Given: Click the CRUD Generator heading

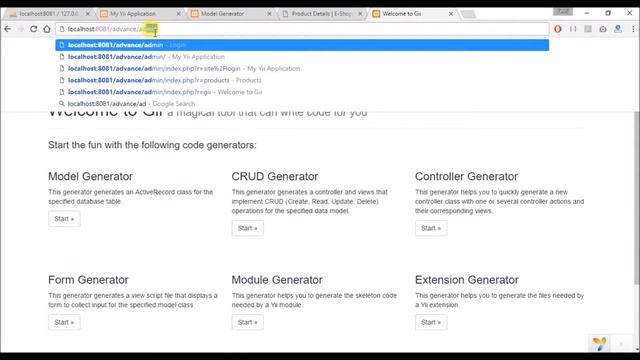Looking at the screenshot, I should click(275, 176).
